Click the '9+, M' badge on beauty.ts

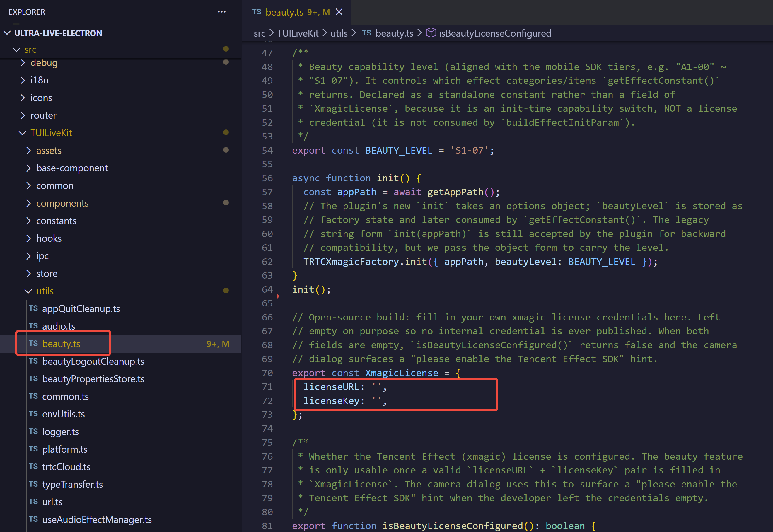218,344
